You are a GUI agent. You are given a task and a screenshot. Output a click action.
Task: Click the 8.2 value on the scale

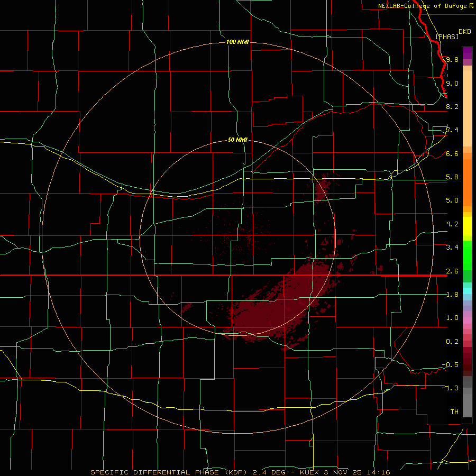point(452,106)
